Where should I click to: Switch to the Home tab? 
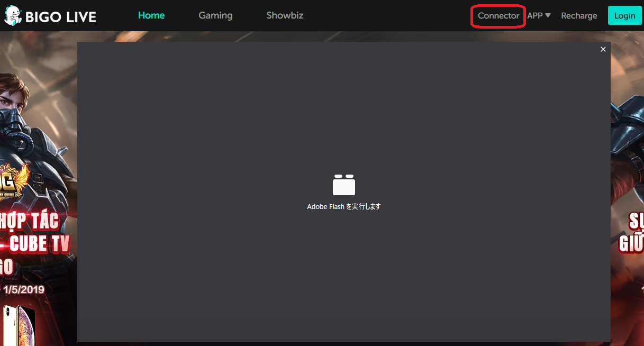151,15
